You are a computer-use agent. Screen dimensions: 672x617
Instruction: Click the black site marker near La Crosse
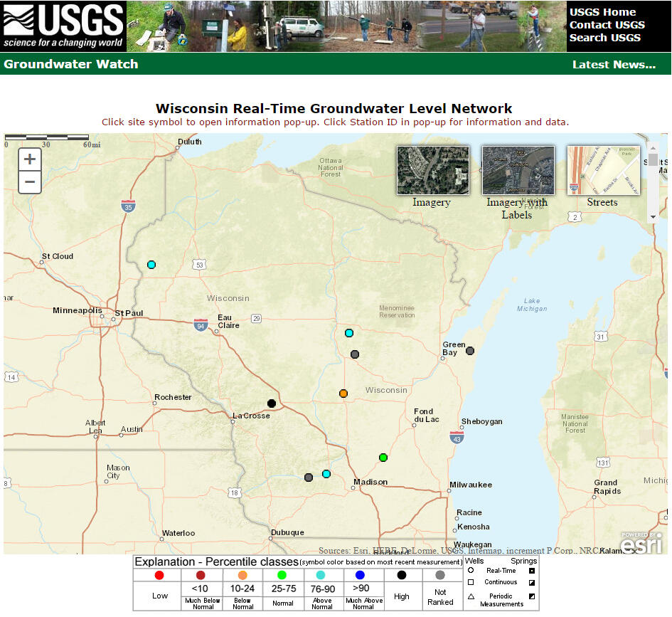(271, 403)
